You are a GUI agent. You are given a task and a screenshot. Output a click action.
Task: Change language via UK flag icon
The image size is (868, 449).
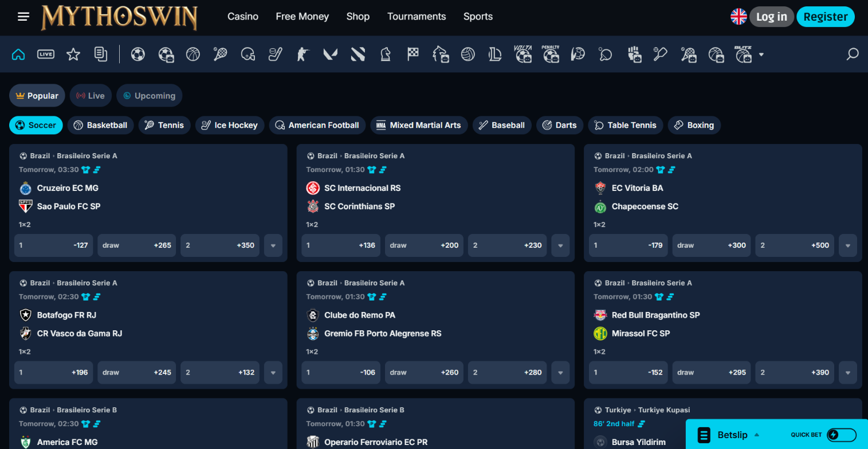click(x=739, y=17)
